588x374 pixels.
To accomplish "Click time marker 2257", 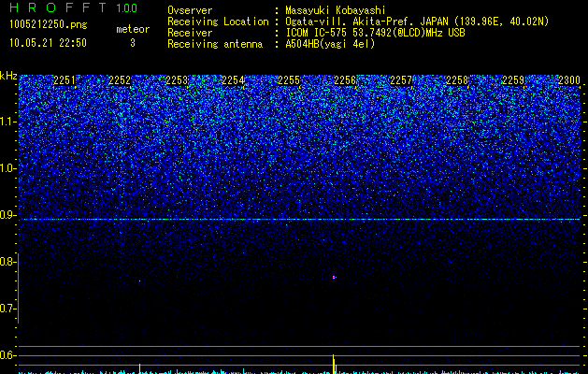I will coord(401,80).
